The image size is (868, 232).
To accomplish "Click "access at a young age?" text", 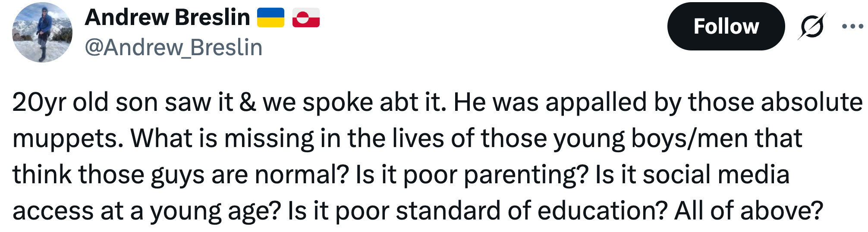I will coord(147,211).
